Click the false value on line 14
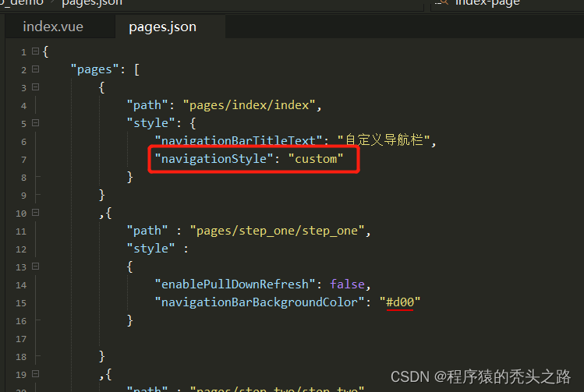584x392 pixels. [347, 284]
